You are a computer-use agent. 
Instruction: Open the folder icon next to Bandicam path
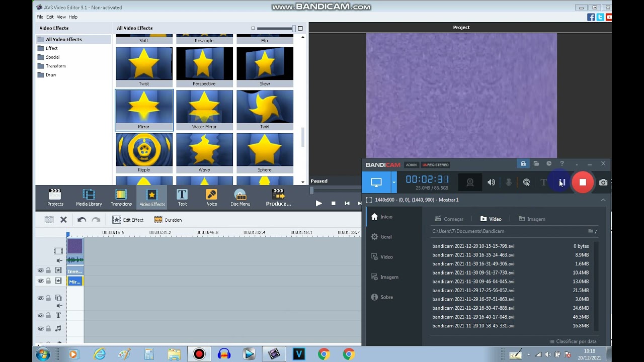(591, 231)
